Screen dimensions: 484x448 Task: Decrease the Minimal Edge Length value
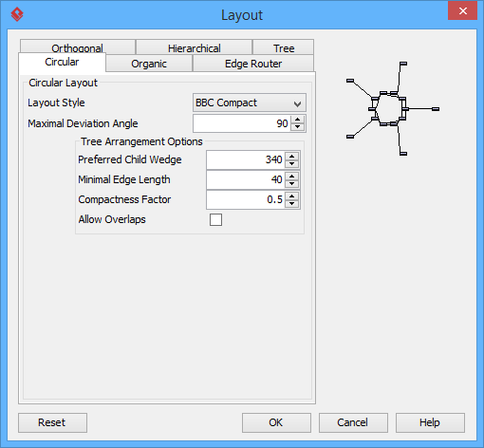click(291, 183)
